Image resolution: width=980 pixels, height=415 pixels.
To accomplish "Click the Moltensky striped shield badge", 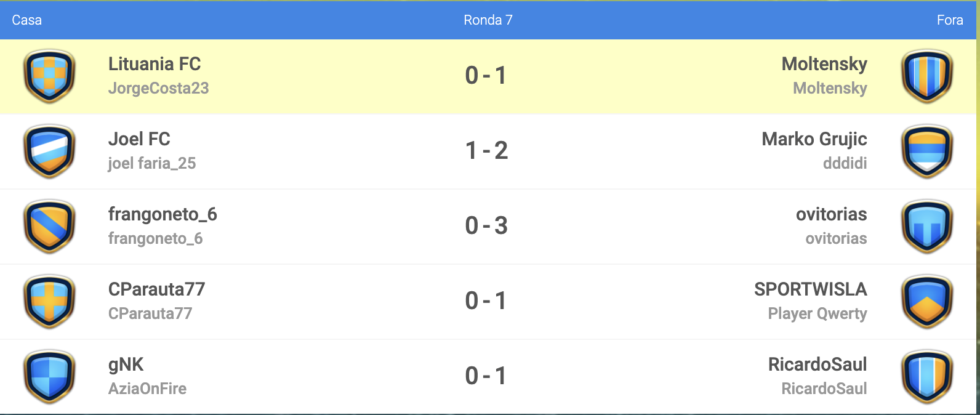I will pos(926,76).
